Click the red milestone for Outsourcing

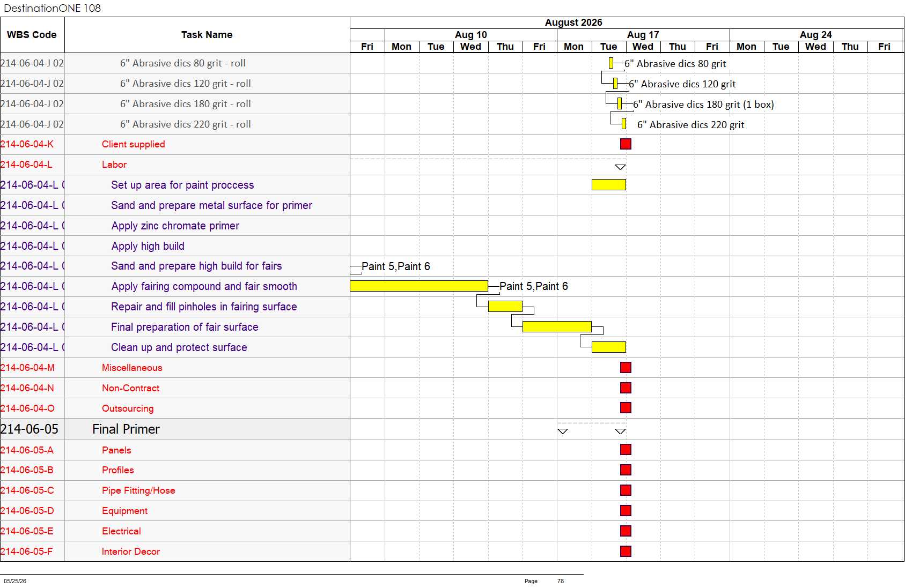click(626, 407)
